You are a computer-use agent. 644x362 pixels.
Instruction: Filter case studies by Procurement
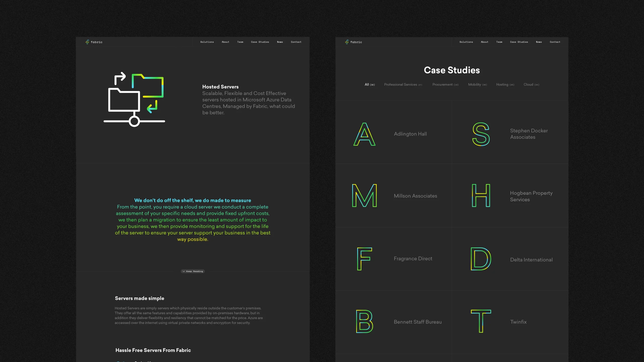tap(445, 84)
